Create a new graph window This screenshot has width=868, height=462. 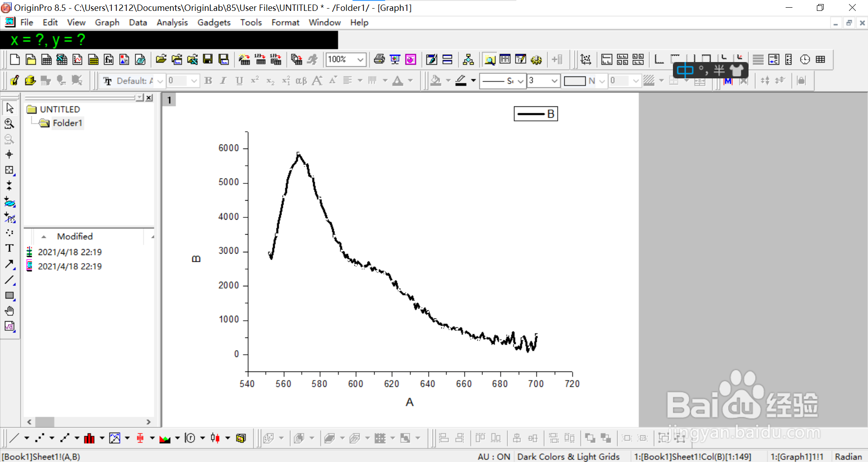tap(77, 59)
